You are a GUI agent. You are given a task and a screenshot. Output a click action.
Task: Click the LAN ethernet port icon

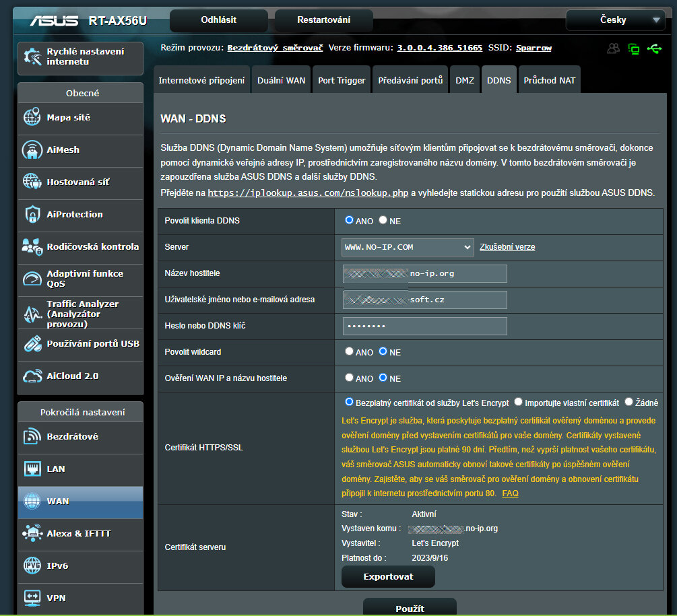(32, 469)
